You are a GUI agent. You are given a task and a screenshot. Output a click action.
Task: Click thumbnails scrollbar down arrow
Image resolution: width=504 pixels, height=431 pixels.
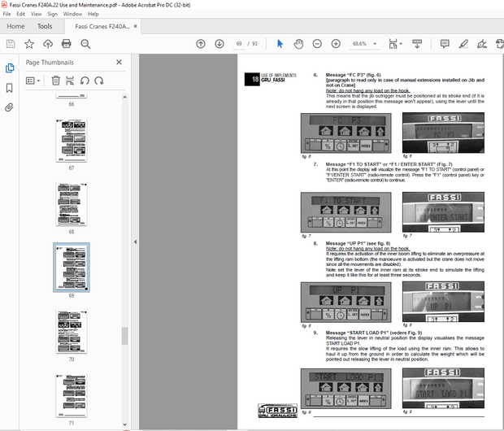[x=124, y=424]
